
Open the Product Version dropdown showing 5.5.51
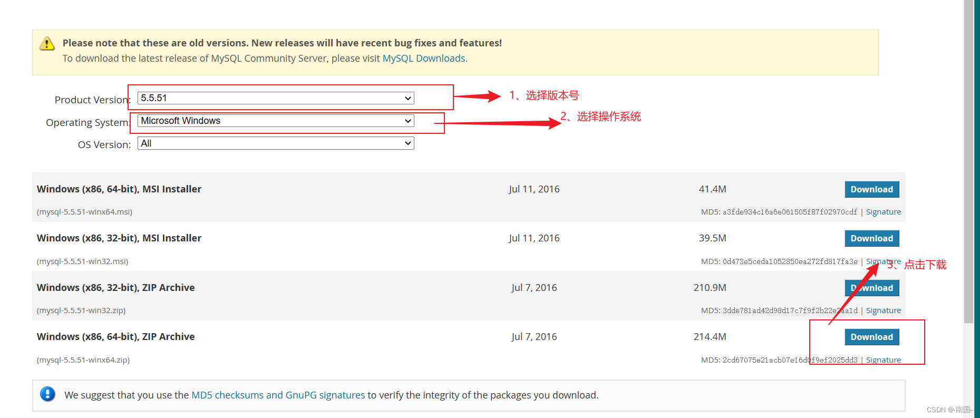(x=276, y=98)
